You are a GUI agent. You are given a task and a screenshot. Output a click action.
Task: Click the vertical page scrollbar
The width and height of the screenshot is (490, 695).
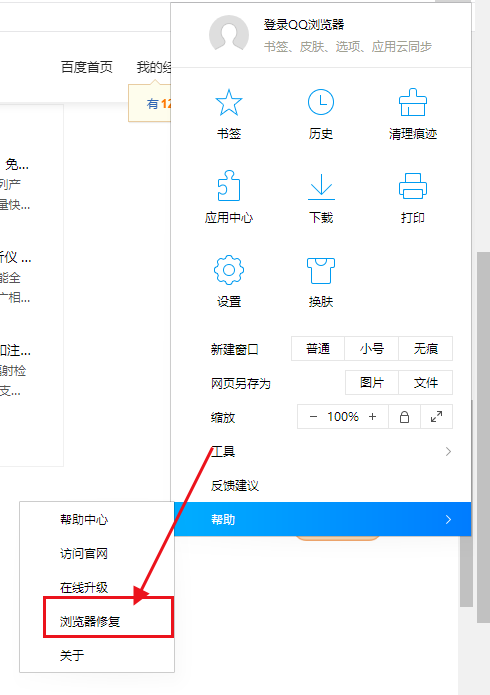pyautogui.click(x=482, y=437)
